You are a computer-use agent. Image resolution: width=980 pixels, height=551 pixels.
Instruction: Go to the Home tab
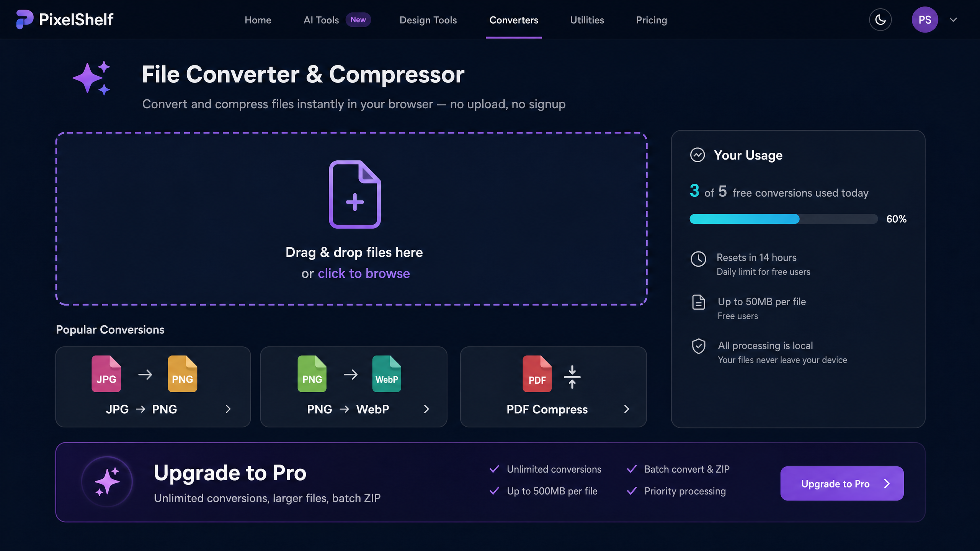click(x=258, y=20)
